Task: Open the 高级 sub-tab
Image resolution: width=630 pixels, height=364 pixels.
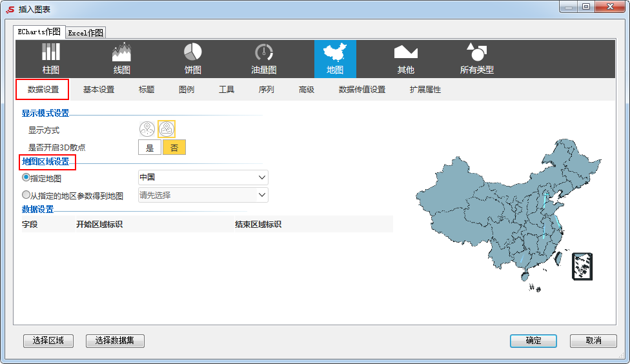Action: coord(307,90)
